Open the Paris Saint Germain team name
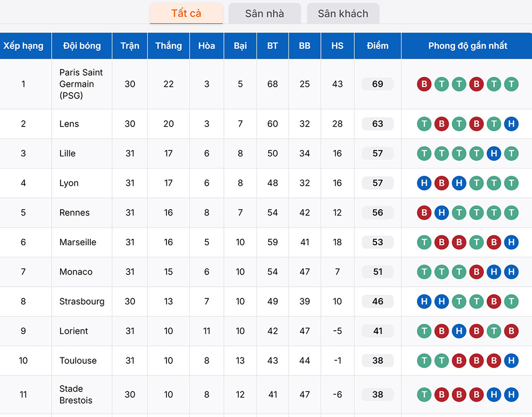This screenshot has height=417, width=532. click(x=81, y=84)
